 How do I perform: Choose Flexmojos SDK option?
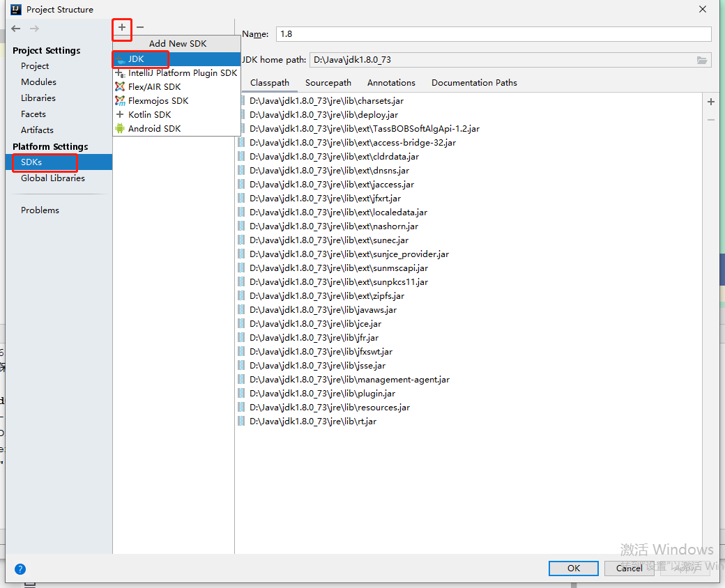point(176,101)
